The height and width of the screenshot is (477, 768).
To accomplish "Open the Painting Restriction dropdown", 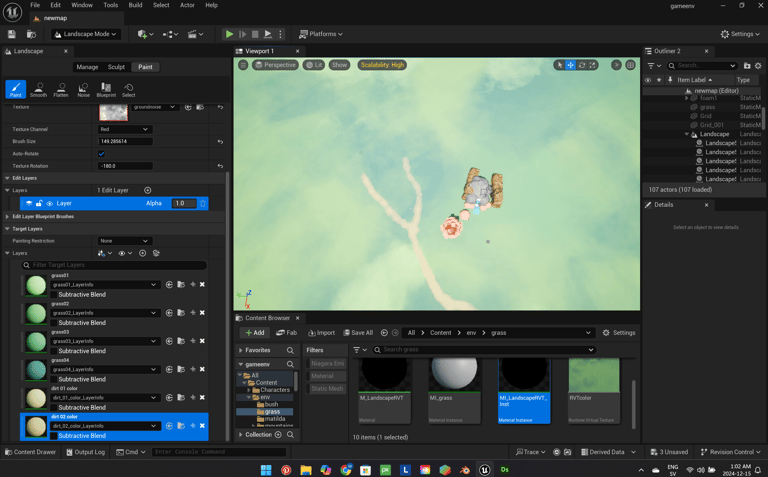I will click(x=124, y=241).
